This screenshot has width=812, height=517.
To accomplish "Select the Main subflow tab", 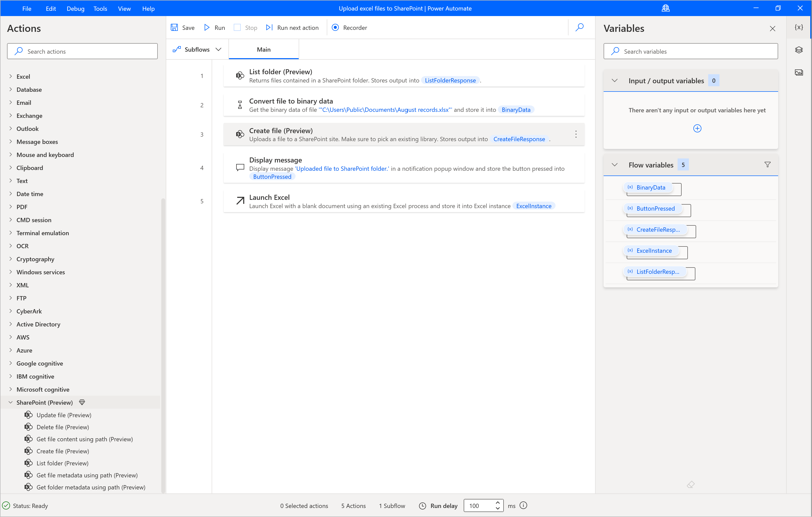I will click(263, 49).
